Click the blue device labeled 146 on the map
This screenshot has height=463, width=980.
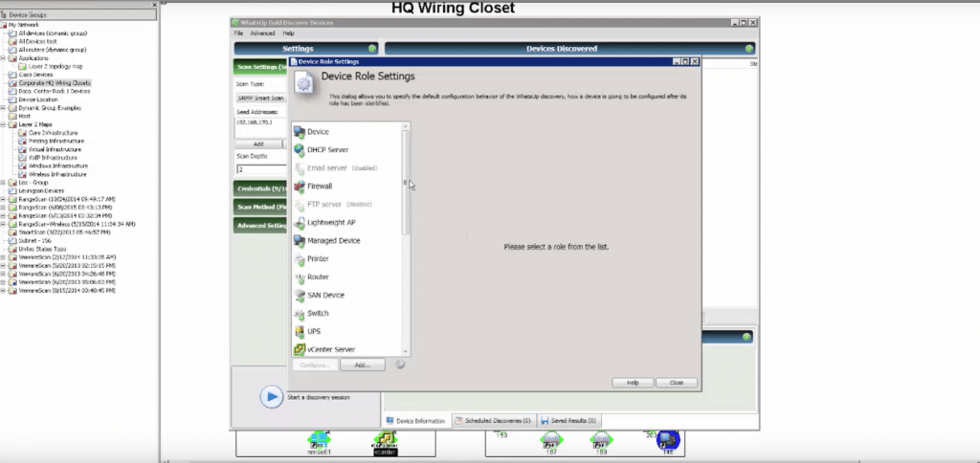pyautogui.click(x=668, y=442)
